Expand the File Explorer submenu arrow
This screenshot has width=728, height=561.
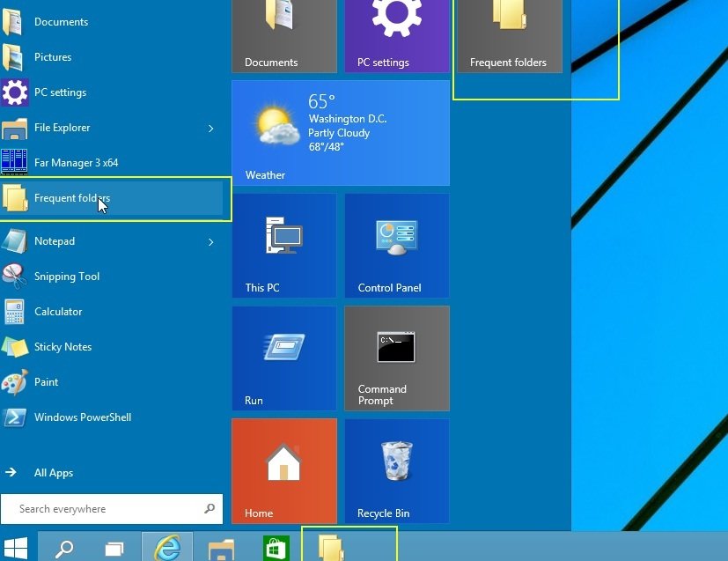tap(211, 127)
